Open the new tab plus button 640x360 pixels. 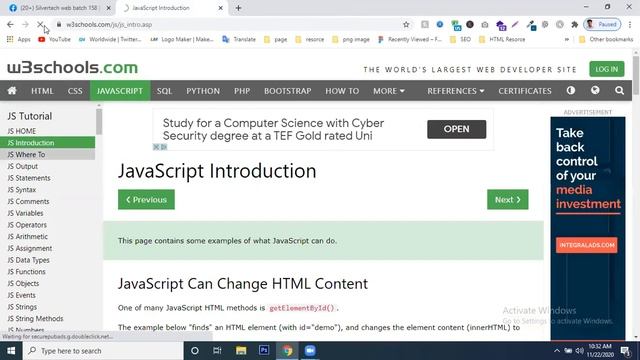tap(238, 8)
